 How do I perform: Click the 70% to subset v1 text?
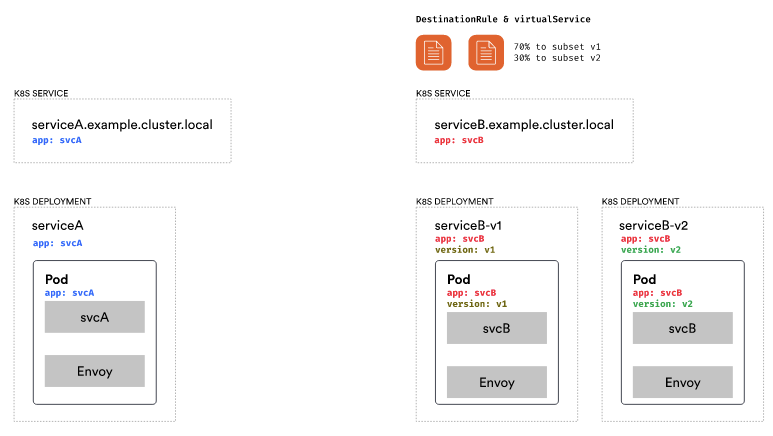(557, 47)
